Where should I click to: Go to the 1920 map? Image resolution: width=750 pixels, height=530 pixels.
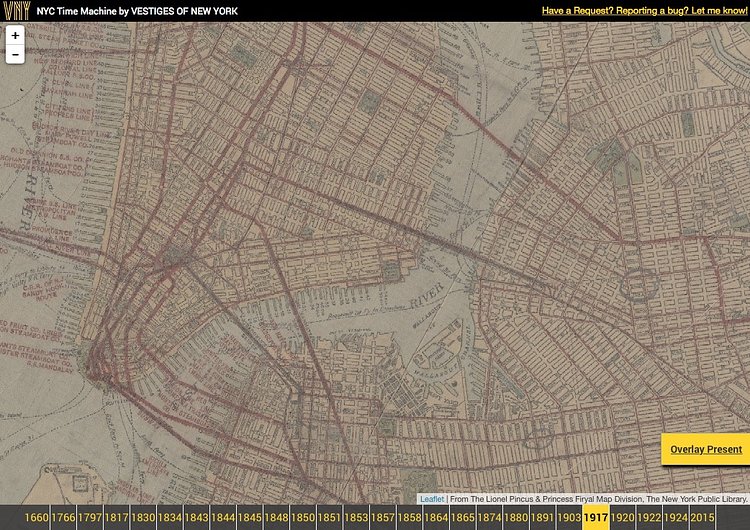(x=622, y=517)
